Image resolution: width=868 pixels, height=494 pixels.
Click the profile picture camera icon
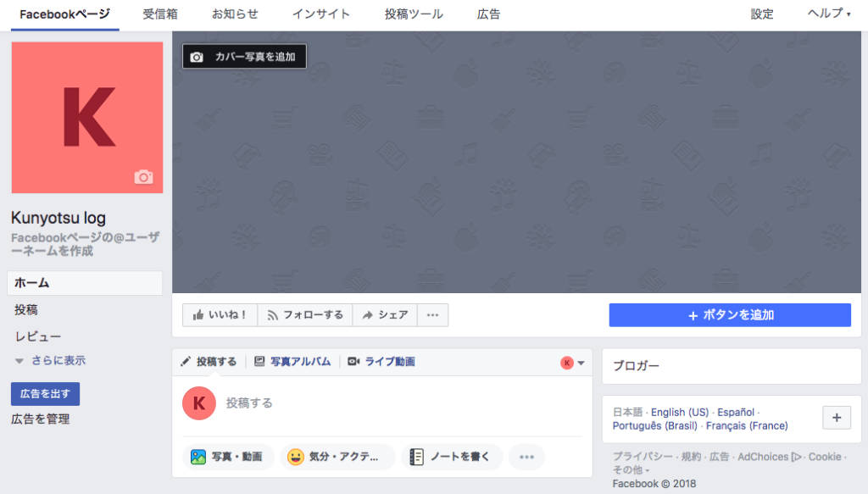143,177
